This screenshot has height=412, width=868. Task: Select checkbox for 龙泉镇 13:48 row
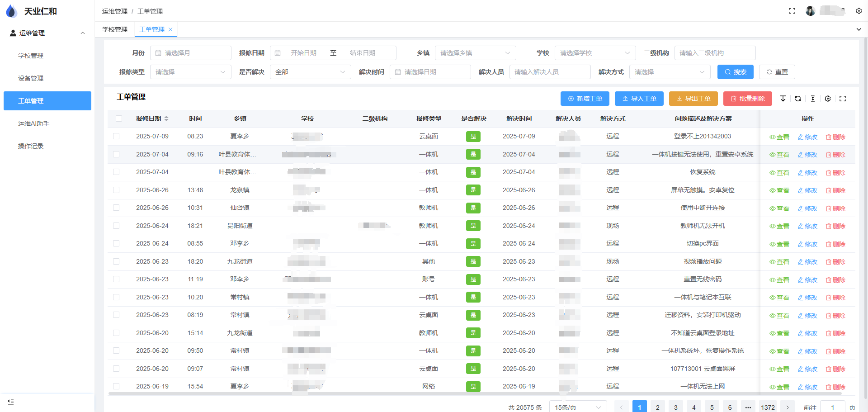point(116,190)
